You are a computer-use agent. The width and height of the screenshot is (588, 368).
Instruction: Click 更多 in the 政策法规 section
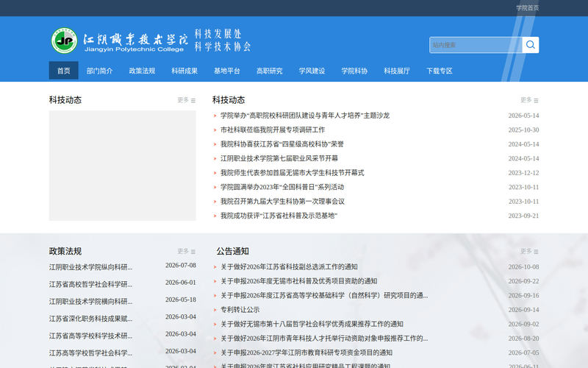pos(187,251)
